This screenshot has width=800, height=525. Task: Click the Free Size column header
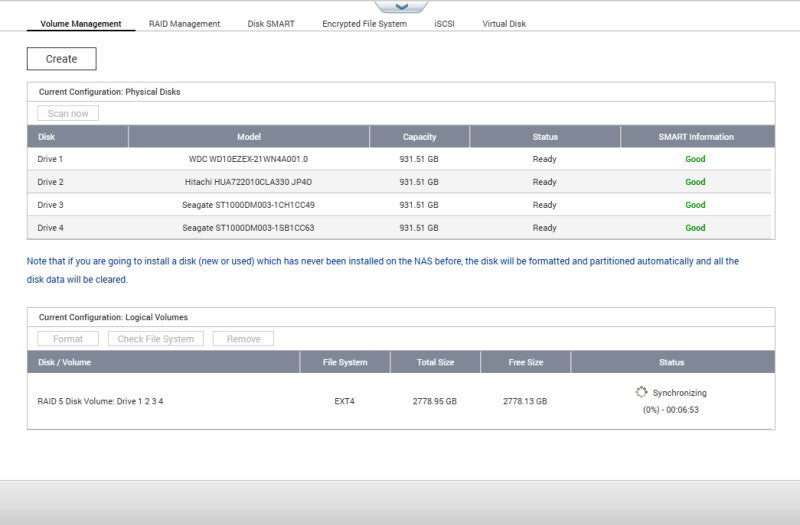(526, 362)
